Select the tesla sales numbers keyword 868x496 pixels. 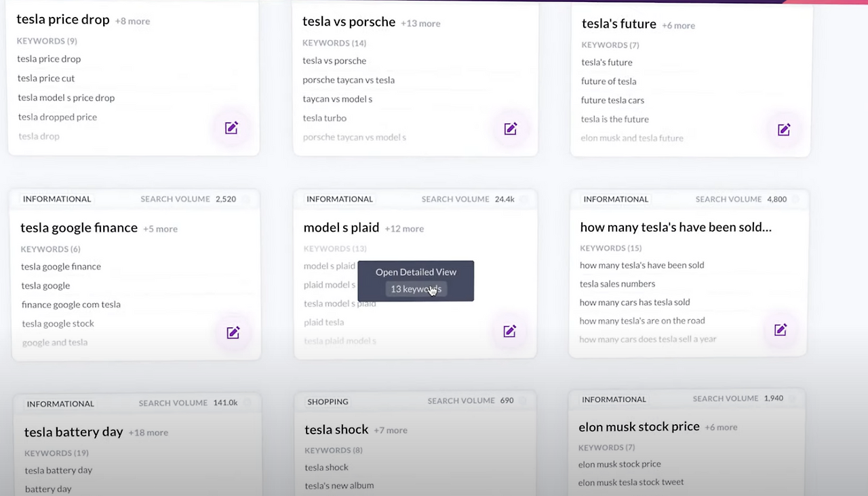click(x=617, y=284)
